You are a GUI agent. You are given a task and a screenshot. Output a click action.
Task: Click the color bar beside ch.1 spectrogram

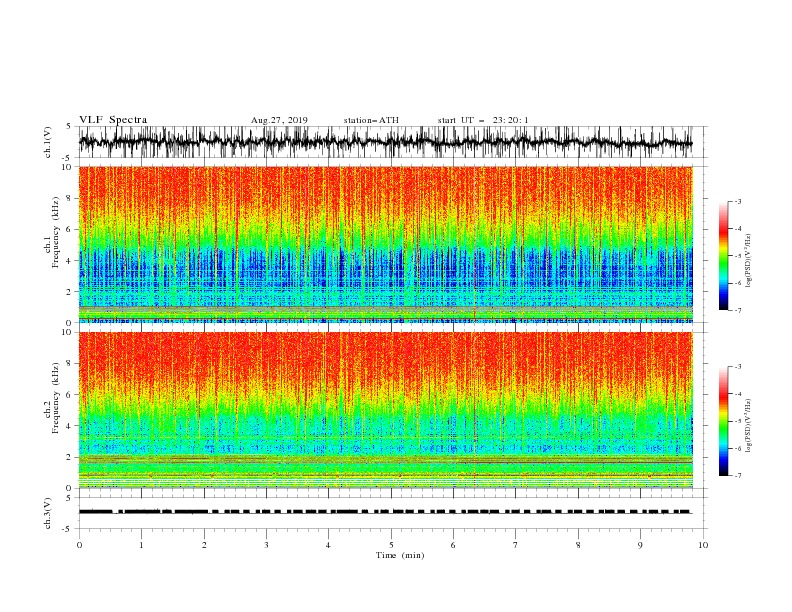[x=723, y=256]
